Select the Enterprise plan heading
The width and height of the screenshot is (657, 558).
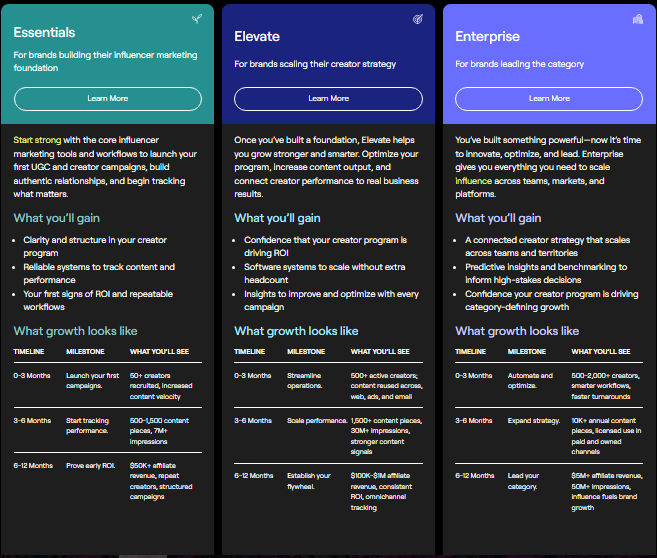[x=487, y=36]
